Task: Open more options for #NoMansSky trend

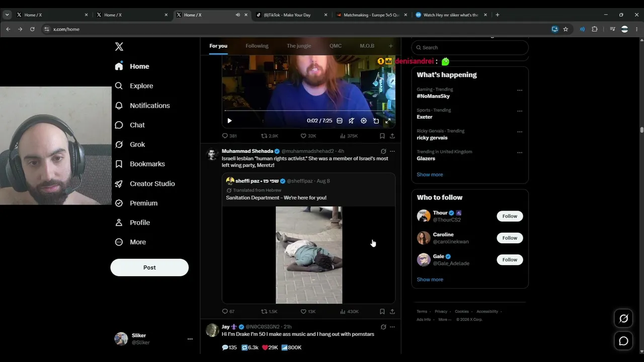Action: 520,90
